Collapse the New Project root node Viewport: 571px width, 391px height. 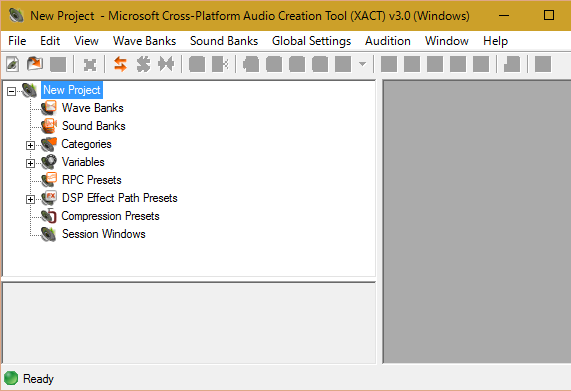(12, 91)
